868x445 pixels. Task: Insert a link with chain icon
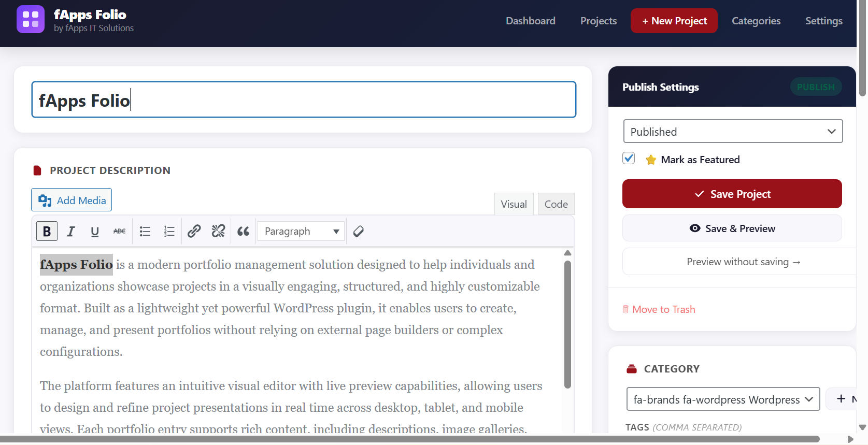(x=194, y=231)
